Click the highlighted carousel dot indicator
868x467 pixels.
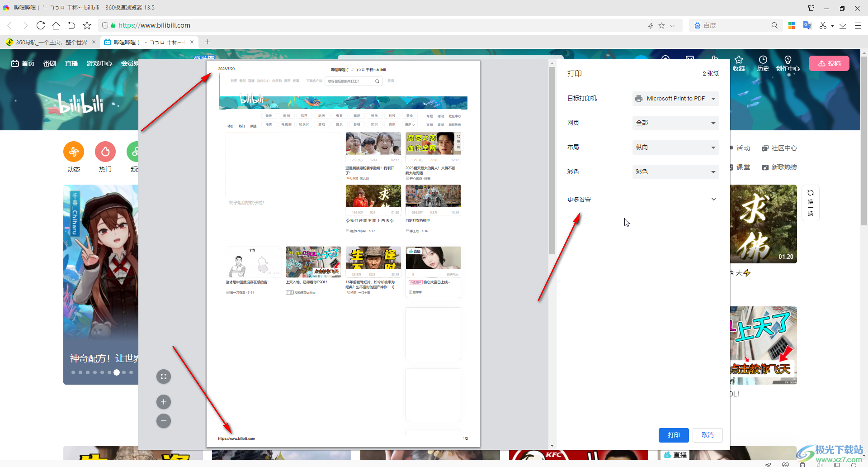point(117,372)
